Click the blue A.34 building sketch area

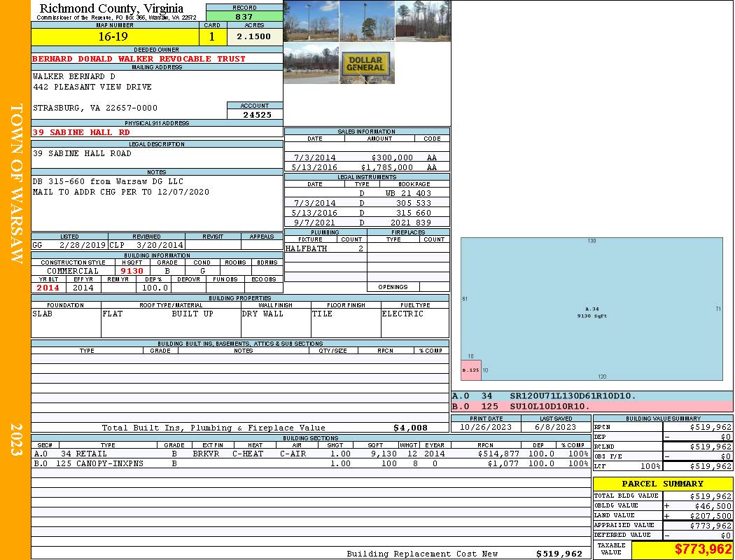[591, 308]
